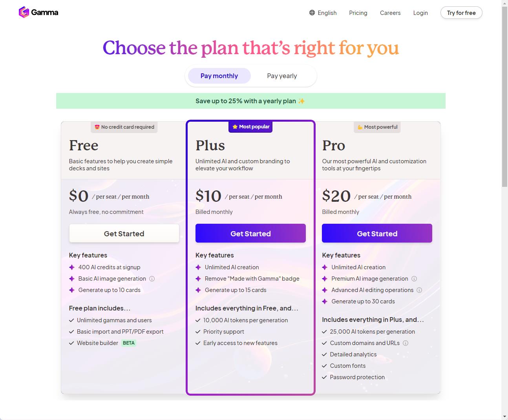Click the BETA badge next to Website builder

click(129, 343)
